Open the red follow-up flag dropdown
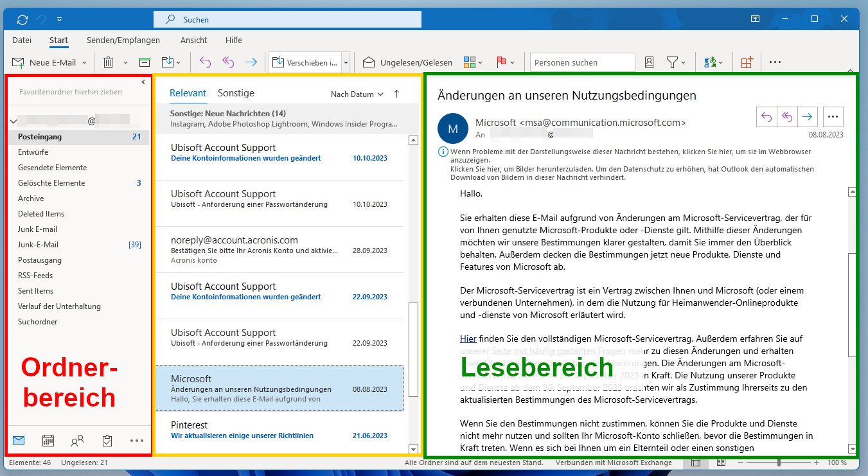This screenshot has width=868, height=476. [x=506, y=62]
